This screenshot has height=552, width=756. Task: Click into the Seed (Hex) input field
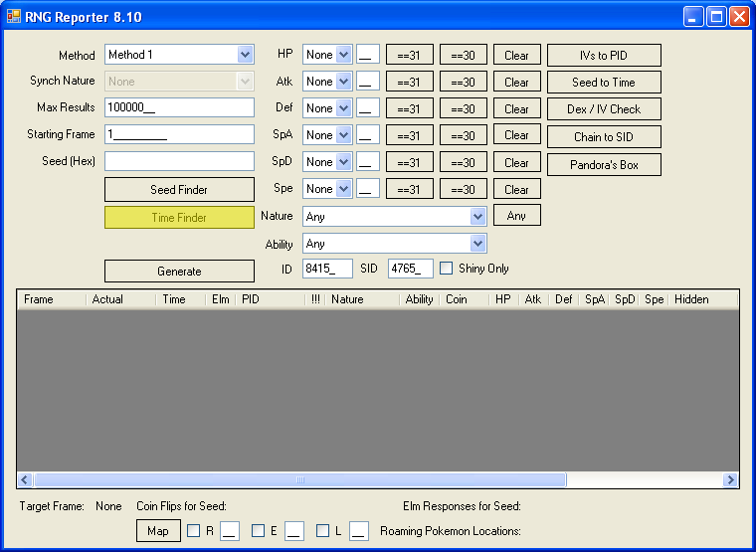click(179, 161)
